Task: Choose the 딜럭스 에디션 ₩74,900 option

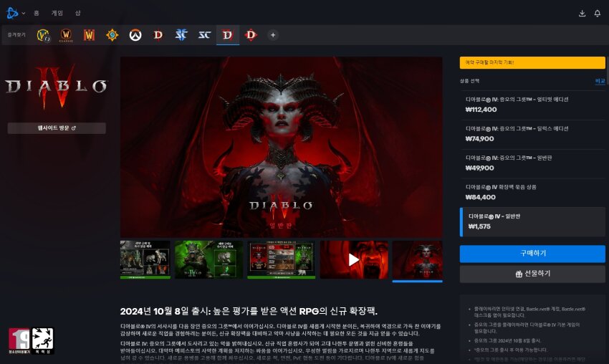Action: click(x=532, y=134)
